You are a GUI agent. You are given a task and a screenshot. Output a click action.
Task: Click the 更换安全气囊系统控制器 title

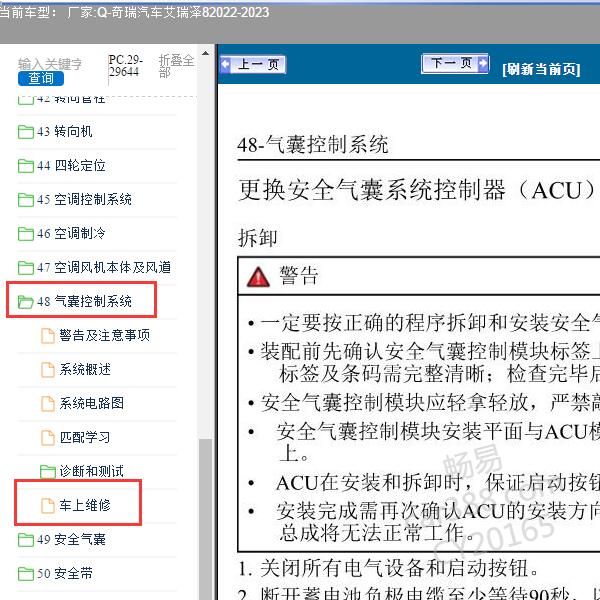[x=419, y=190]
